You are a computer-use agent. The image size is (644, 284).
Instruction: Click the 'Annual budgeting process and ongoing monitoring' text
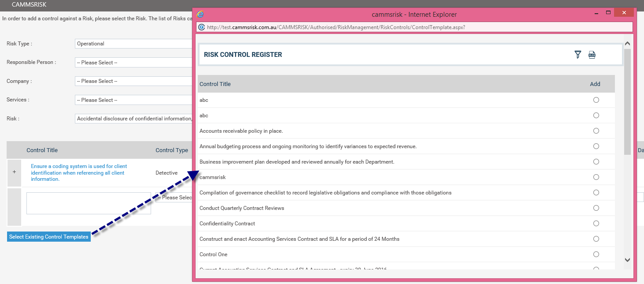[x=308, y=146]
